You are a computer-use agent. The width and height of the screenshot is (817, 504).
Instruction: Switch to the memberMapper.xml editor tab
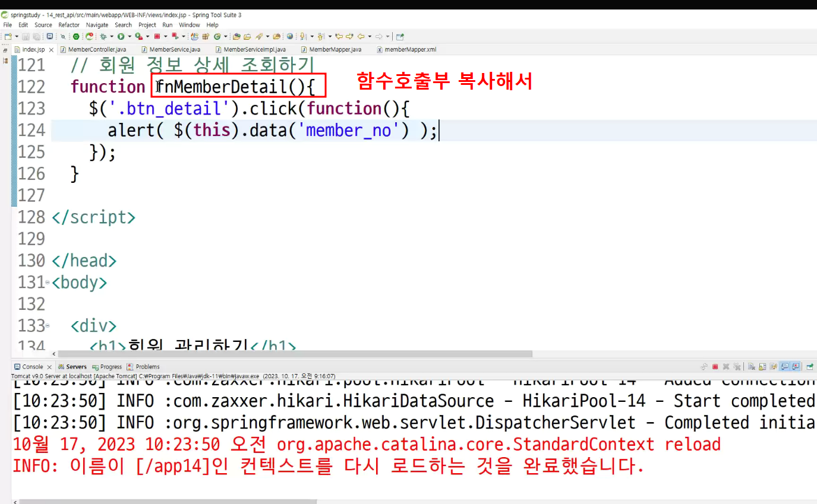point(406,50)
